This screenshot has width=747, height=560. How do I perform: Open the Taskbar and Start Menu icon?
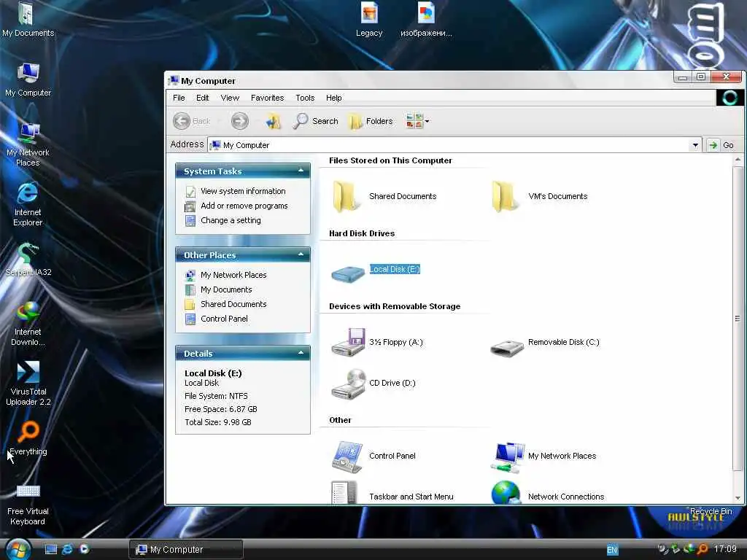(x=345, y=492)
